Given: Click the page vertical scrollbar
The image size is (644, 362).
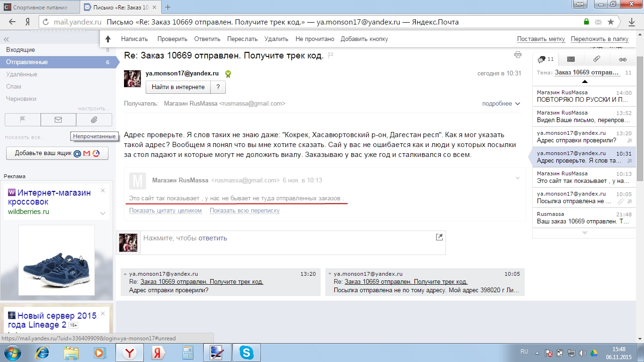Looking at the screenshot, I should coord(640,118).
